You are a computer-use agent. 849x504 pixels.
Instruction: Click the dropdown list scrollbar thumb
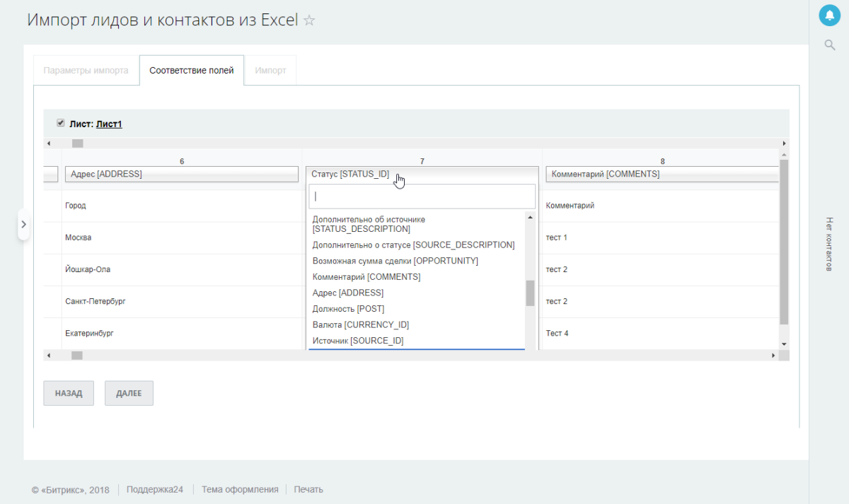pos(529,293)
